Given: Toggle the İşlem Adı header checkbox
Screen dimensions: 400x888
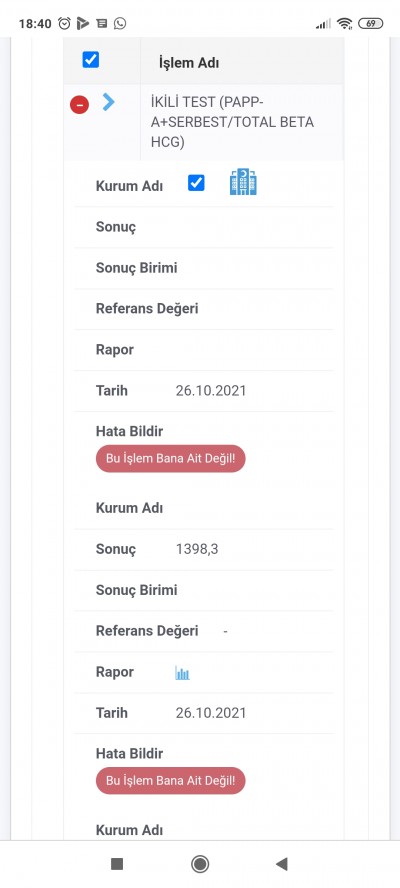Looking at the screenshot, I should (91, 59).
